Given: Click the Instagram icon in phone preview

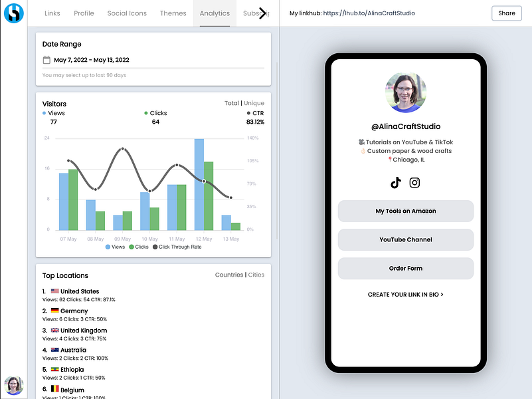Looking at the screenshot, I should pyautogui.click(x=414, y=183).
